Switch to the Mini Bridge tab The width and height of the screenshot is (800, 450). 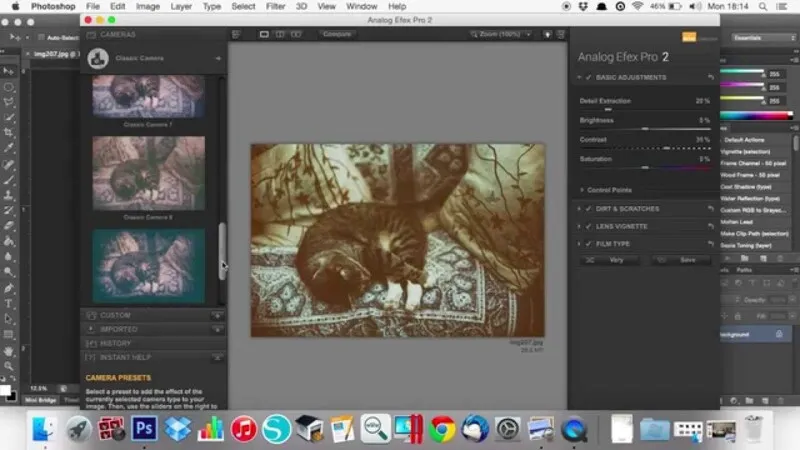click(41, 400)
